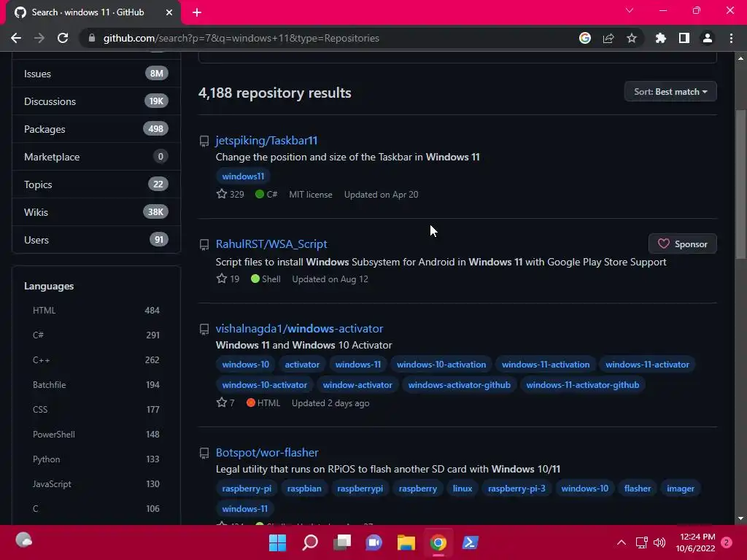Filter by C++ language
This screenshot has height=560, width=747.
coord(96,360)
